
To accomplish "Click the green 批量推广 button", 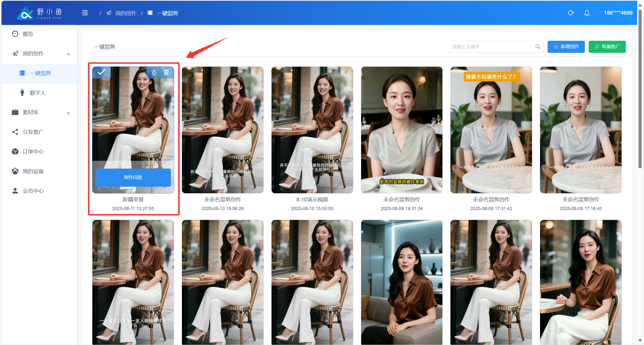I will tap(607, 47).
